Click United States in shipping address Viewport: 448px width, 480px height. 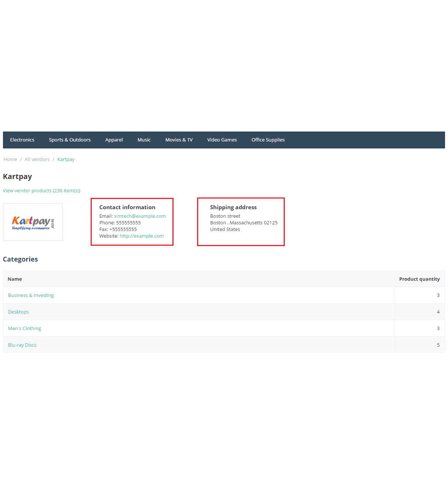[x=225, y=230]
